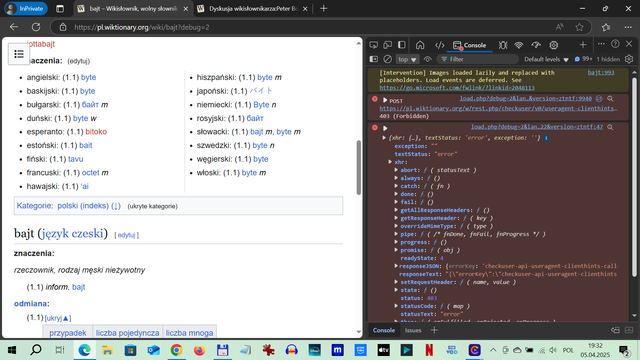Screen dimensions: 640x360
Task: Open the Edge settings and more menu
Action: click(x=628, y=27)
